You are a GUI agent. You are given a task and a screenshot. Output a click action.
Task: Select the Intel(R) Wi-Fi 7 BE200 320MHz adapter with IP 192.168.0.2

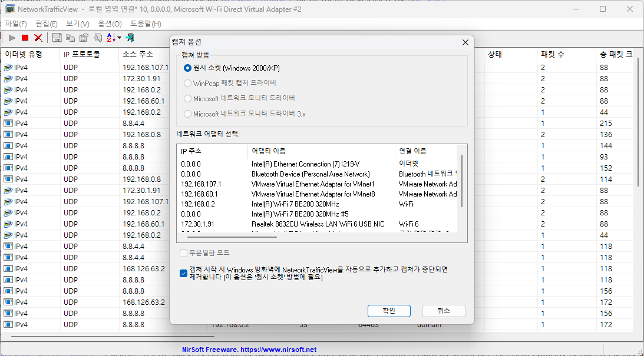click(x=295, y=204)
